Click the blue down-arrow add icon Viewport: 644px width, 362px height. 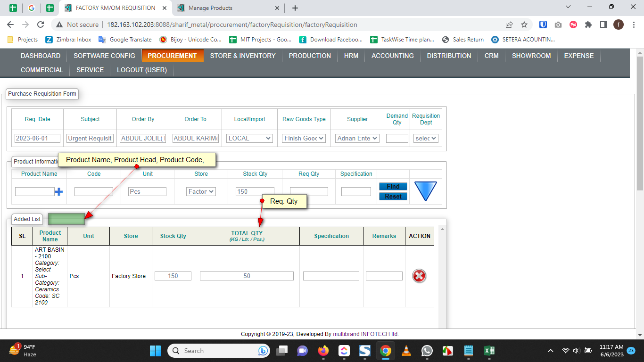tap(425, 191)
